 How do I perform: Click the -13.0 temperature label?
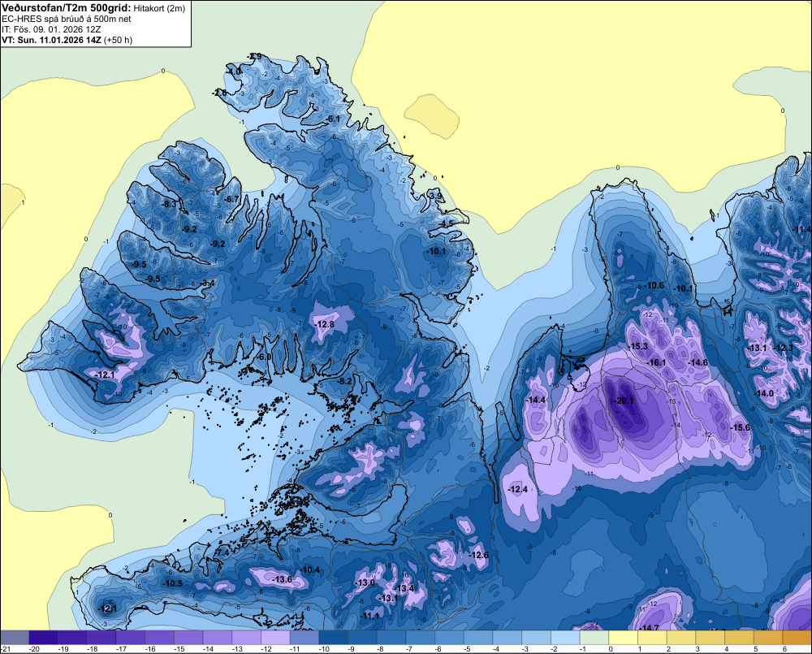364,583
